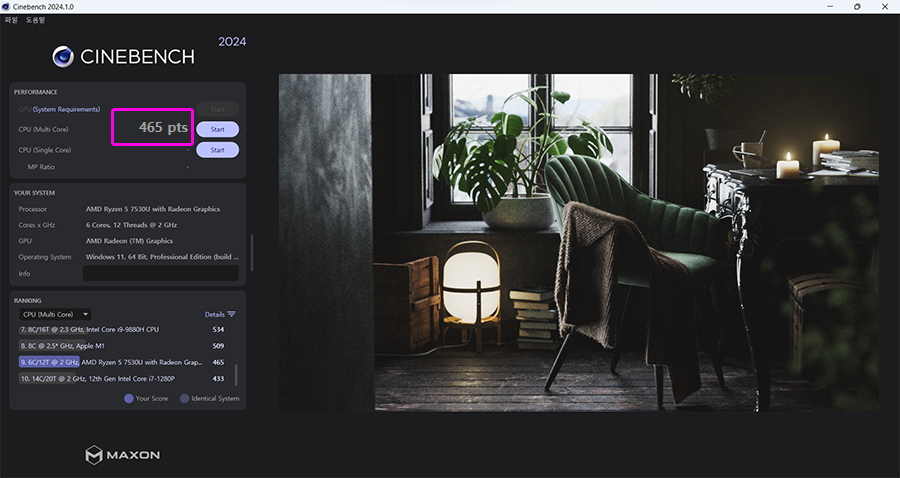This screenshot has width=900, height=478.
Task: Click the Identical System legend circle
Action: pyautogui.click(x=184, y=398)
